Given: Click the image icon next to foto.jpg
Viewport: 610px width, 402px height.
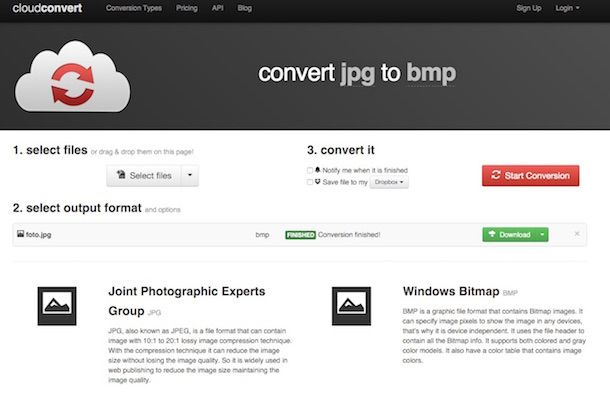Looking at the screenshot, I should (20, 234).
